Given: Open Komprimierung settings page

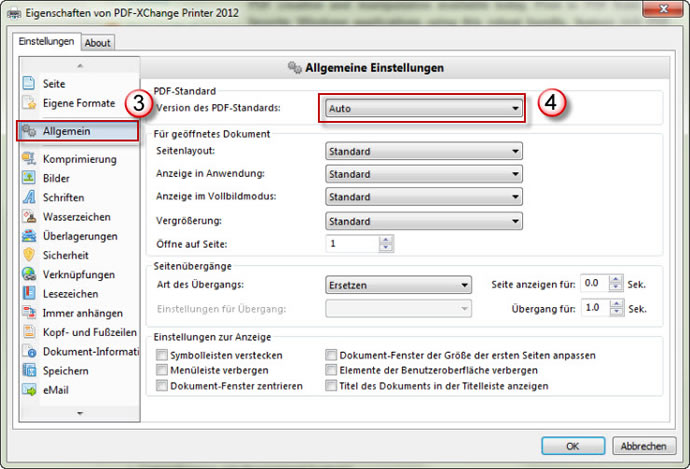Looking at the screenshot, I should (x=79, y=159).
